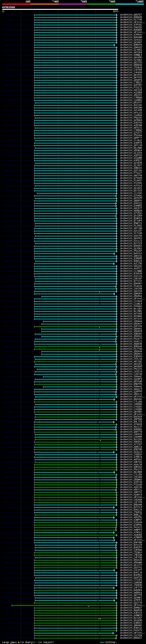Click the alignment end arrow for UniRef100_B8GV60

[115, 399]
